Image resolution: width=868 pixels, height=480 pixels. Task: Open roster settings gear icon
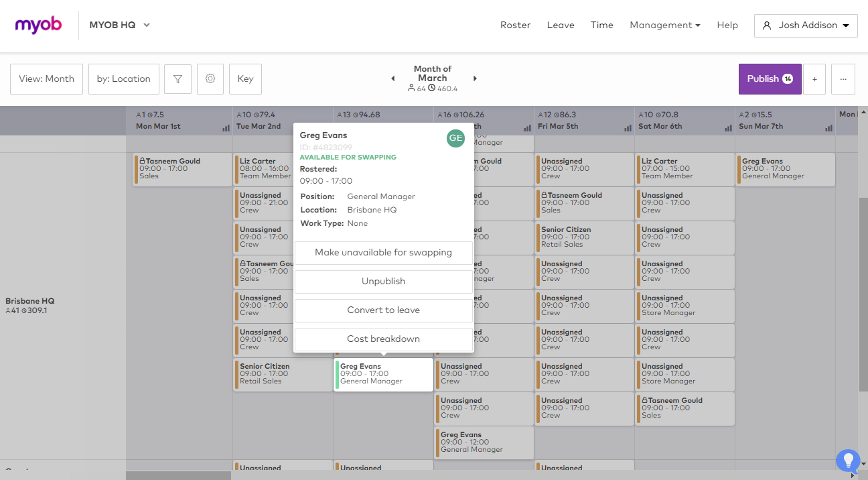210,79
